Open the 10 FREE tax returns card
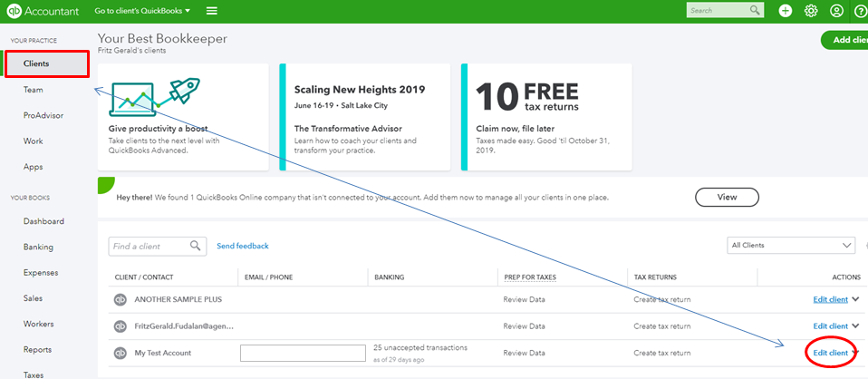This screenshot has height=379, width=868. pos(547,117)
